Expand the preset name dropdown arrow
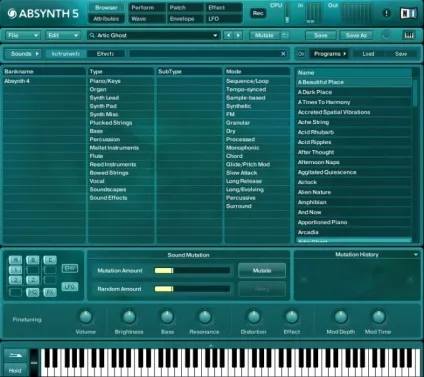This screenshot has width=424, height=377. 215,35
